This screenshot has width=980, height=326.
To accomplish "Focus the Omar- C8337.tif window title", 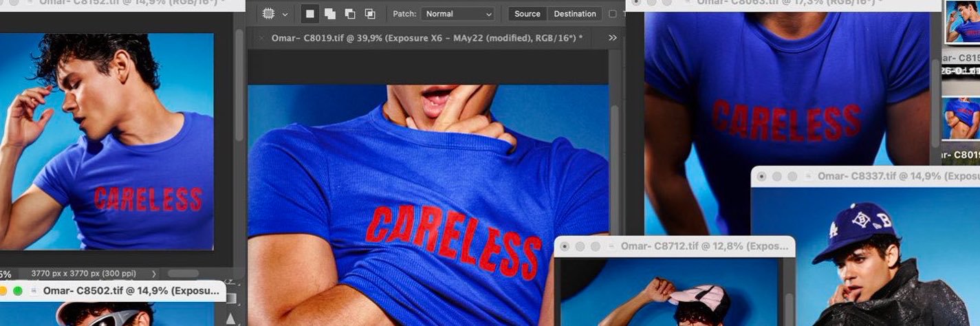I will 898,176.
